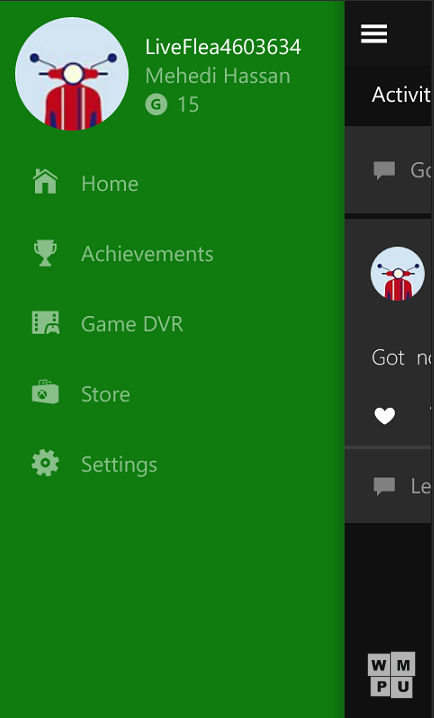Viewport: 434px width, 718px height.
Task: Click the Home house icon
Action: [45, 181]
